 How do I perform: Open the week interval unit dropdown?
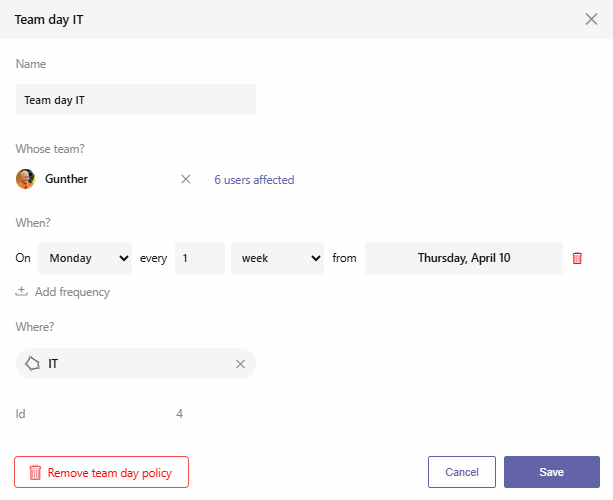[277, 258]
